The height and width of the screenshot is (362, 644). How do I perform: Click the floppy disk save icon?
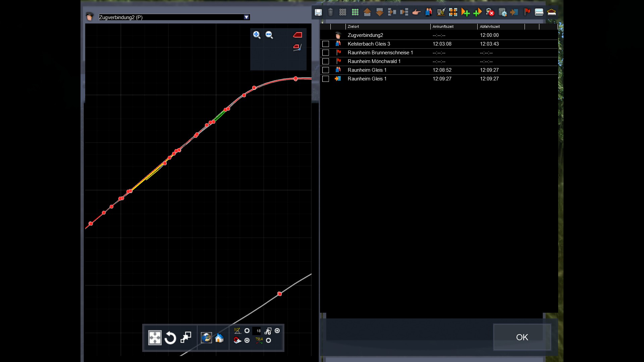pos(318,12)
